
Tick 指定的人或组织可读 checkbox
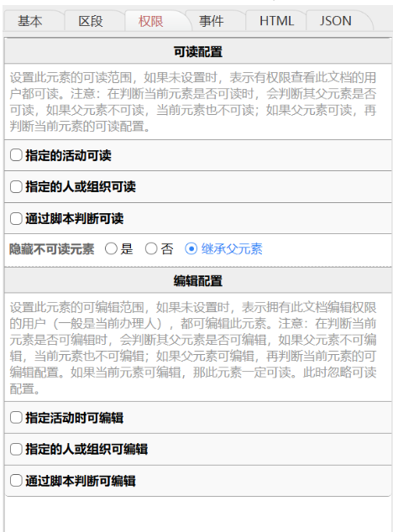pyautogui.click(x=16, y=186)
